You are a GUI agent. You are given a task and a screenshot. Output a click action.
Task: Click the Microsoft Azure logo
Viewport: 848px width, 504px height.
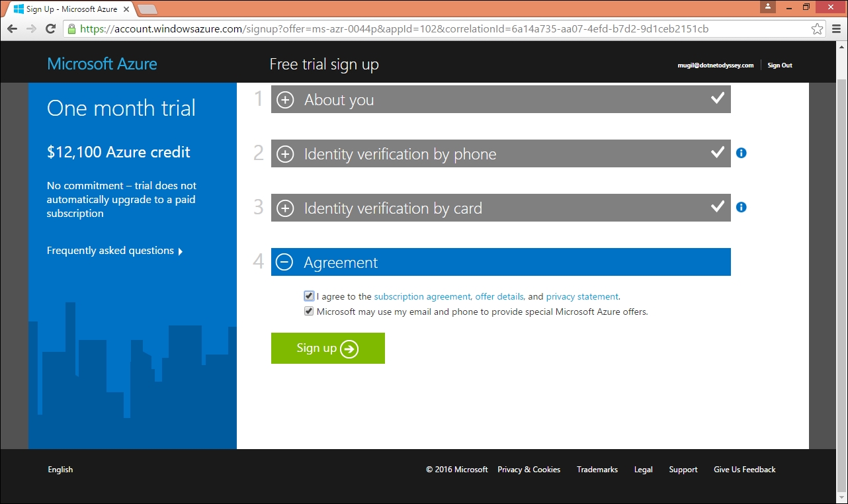pyautogui.click(x=103, y=64)
